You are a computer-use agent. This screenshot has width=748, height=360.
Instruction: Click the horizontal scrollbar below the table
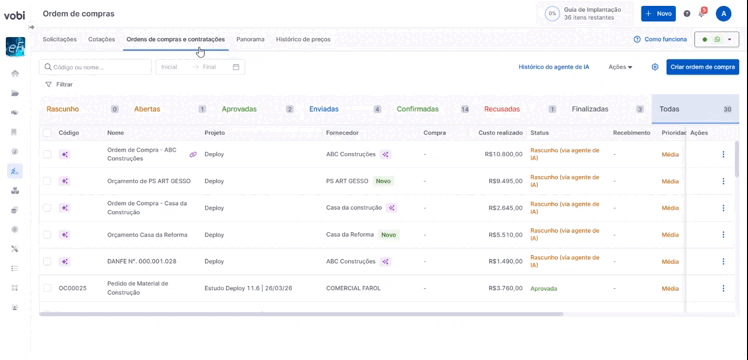coord(301,314)
